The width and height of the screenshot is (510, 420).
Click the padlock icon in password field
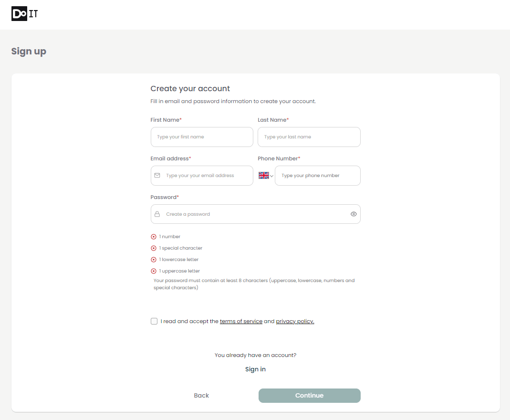tap(157, 214)
